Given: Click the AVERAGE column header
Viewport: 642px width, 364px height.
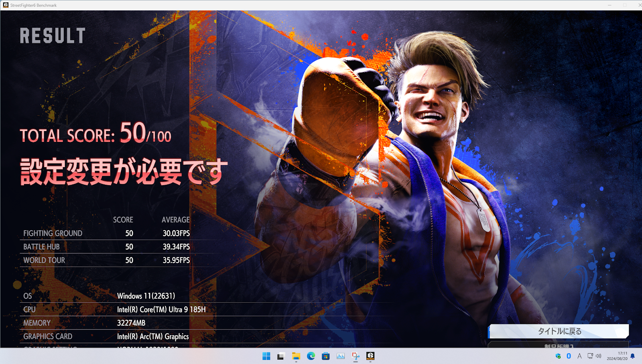Looking at the screenshot, I should click(x=176, y=220).
